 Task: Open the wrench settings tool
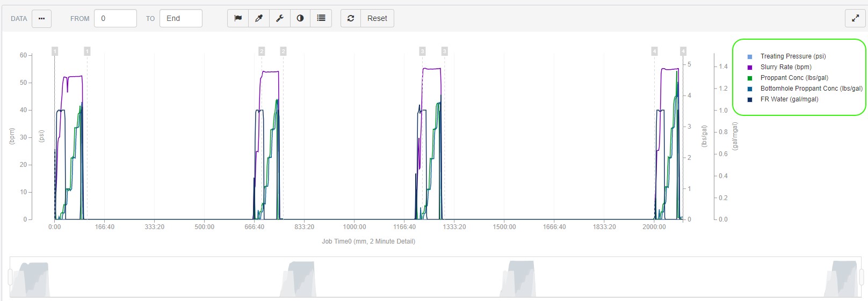click(280, 18)
